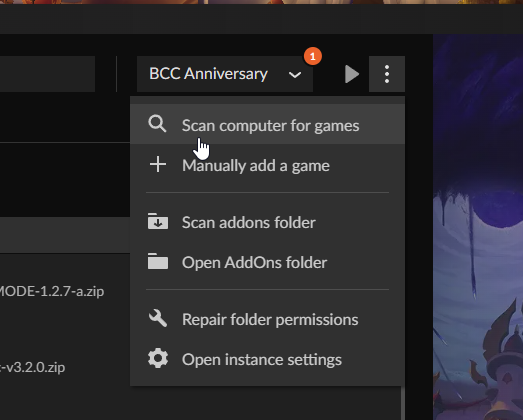523x420 pixels.
Task: Open instance settings menu entry
Action: pyautogui.click(x=268, y=359)
